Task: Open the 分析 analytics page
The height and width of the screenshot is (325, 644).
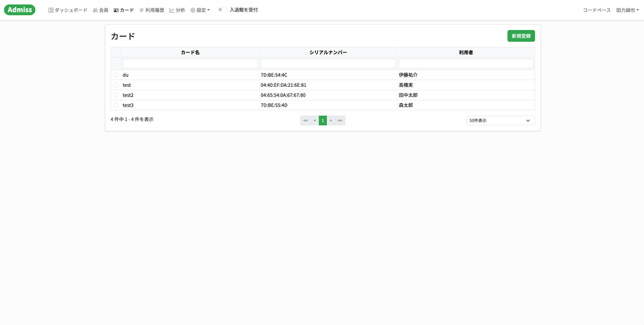Action: [x=177, y=10]
